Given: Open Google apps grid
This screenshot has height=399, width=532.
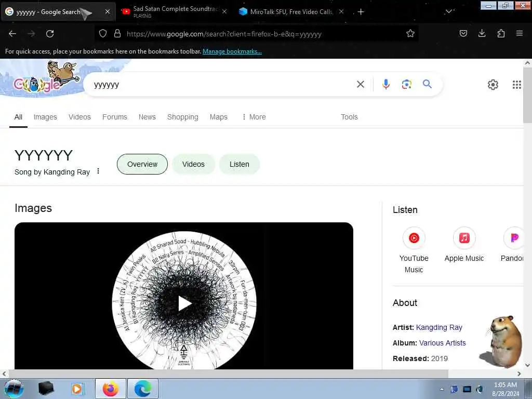Looking at the screenshot, I should [x=517, y=85].
